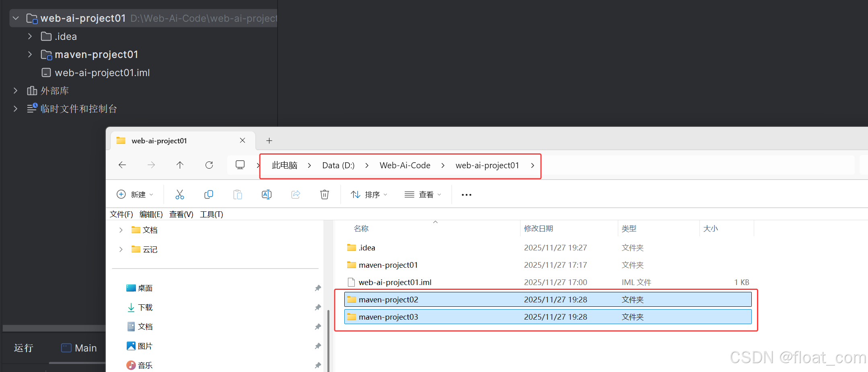This screenshot has width=868, height=372.
Task: Select the .idea folder in Explorer file list
Action: [x=548, y=248]
